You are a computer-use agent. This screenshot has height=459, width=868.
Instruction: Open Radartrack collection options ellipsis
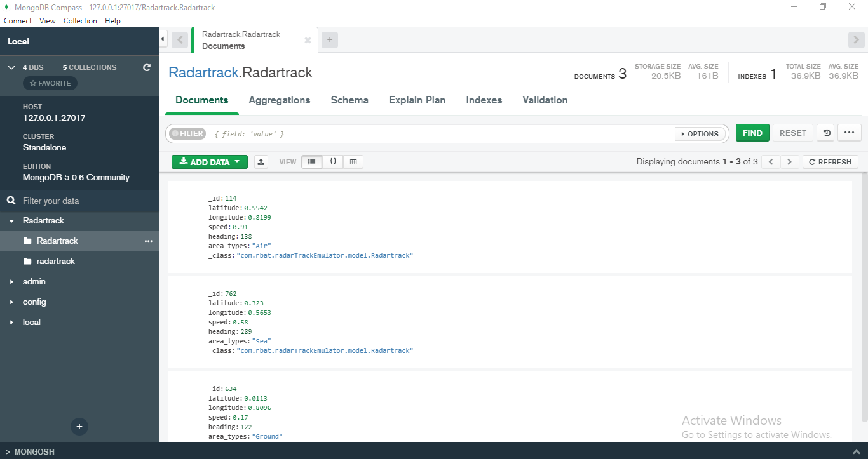(x=149, y=241)
